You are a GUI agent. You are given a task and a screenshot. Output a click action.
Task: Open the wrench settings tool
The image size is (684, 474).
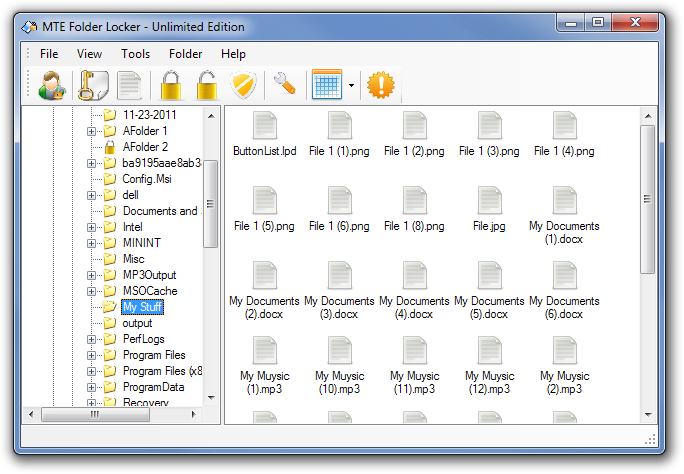tap(285, 83)
